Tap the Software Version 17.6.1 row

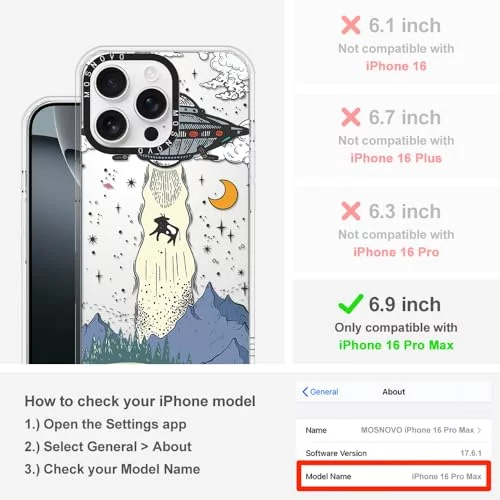tap(394, 453)
